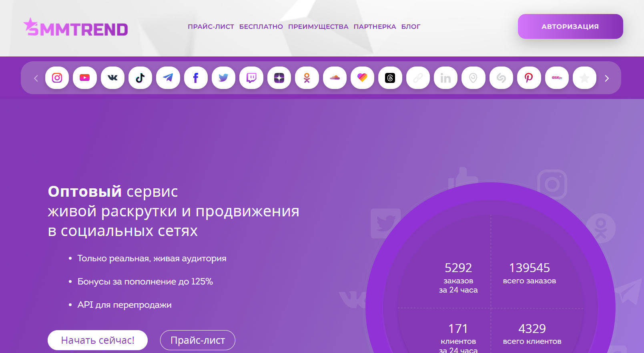Visit the БЛОГ page

pos(411,26)
